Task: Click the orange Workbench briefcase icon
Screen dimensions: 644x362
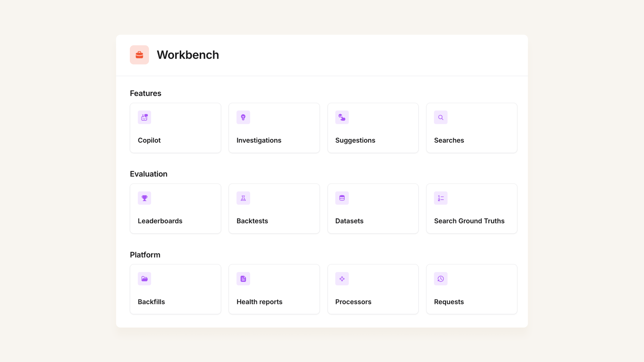Action: click(139, 55)
